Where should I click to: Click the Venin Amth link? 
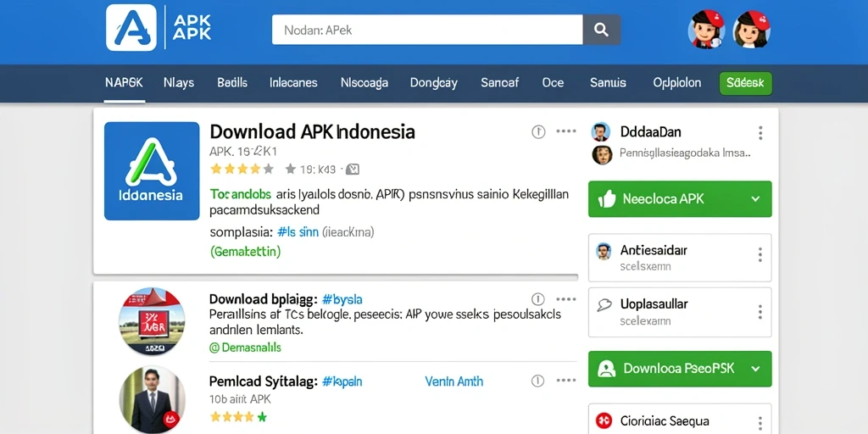click(x=454, y=381)
